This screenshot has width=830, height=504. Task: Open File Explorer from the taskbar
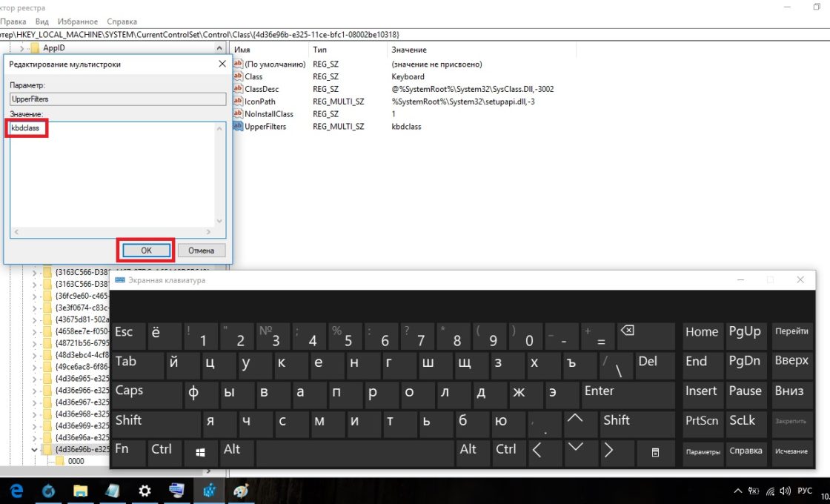tap(80, 491)
